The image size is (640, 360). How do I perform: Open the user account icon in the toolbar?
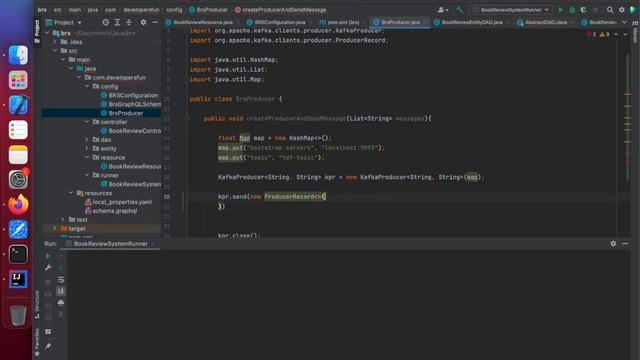coord(442,10)
